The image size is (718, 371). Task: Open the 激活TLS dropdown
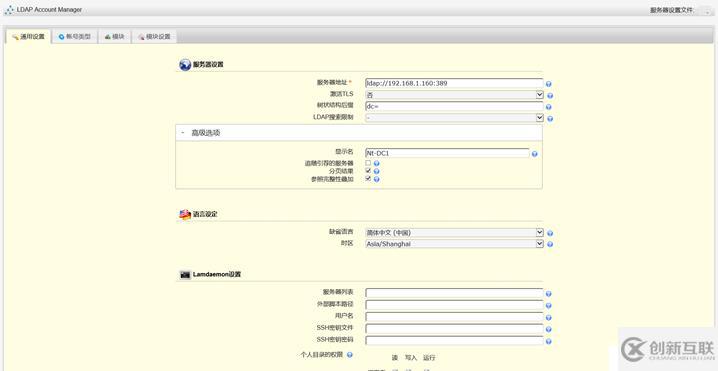click(454, 95)
